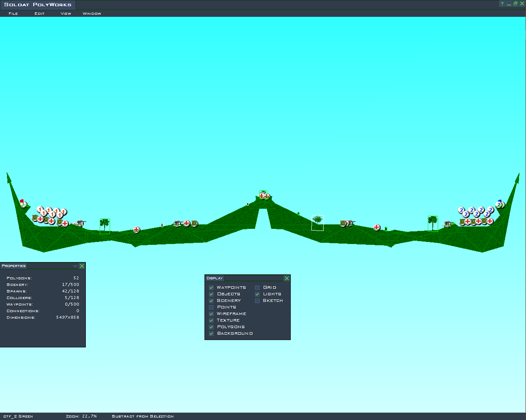The height and width of the screenshot is (420, 526).
Task: Open the View menu
Action: tap(66, 14)
